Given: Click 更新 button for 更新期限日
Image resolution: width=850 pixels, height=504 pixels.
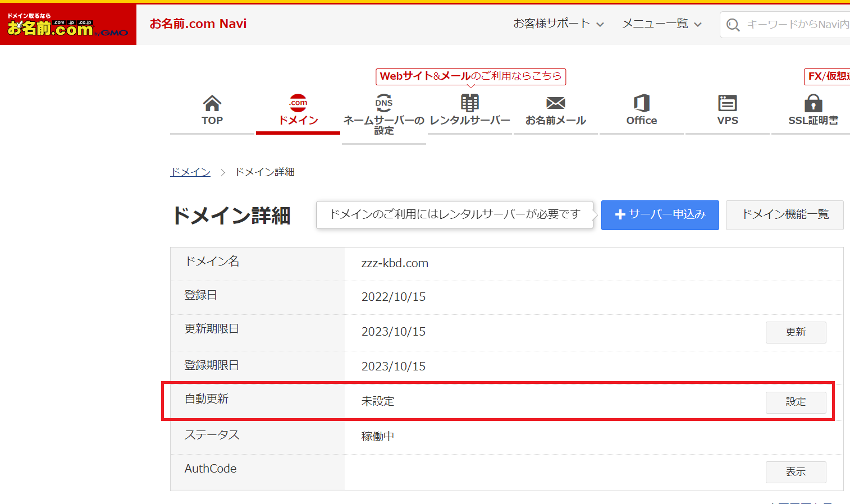Looking at the screenshot, I should (x=796, y=332).
